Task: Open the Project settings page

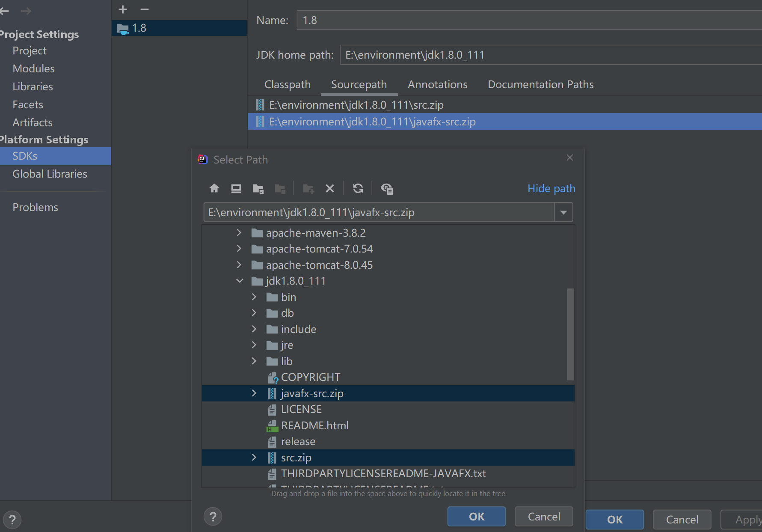Action: pyautogui.click(x=30, y=51)
